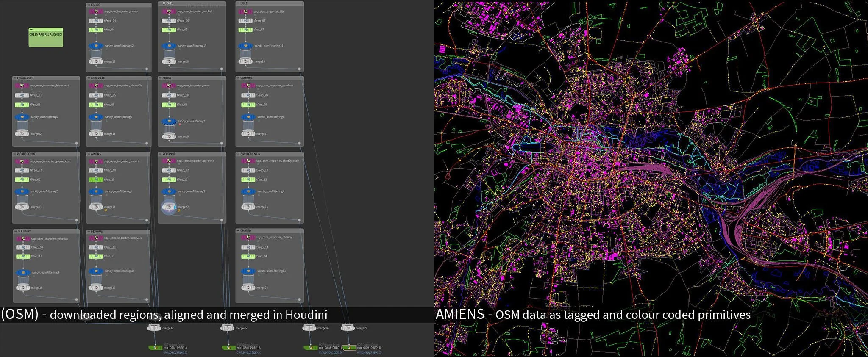Viewport: 868px width, 357px height.
Task: Click the GREEN ARE ALL ALIGNED sticky note
Action: tap(46, 37)
